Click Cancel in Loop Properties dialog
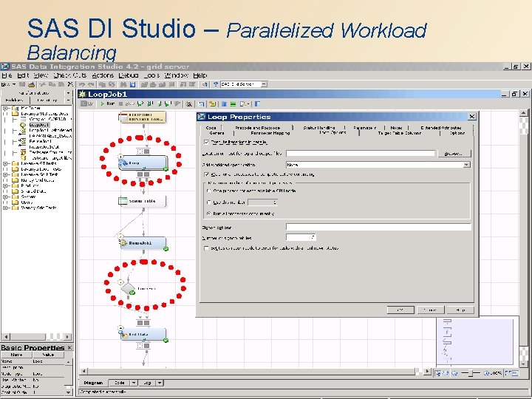This screenshot has height=399, width=532. click(x=430, y=310)
